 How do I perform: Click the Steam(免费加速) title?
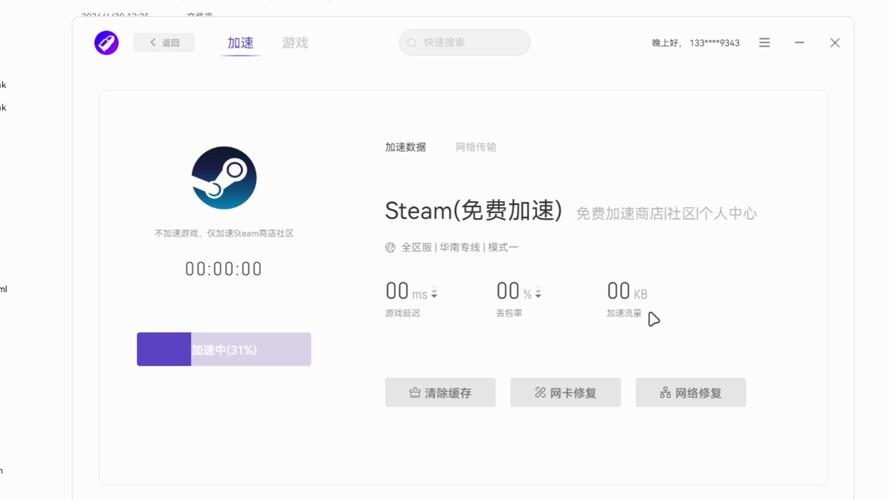tap(473, 211)
